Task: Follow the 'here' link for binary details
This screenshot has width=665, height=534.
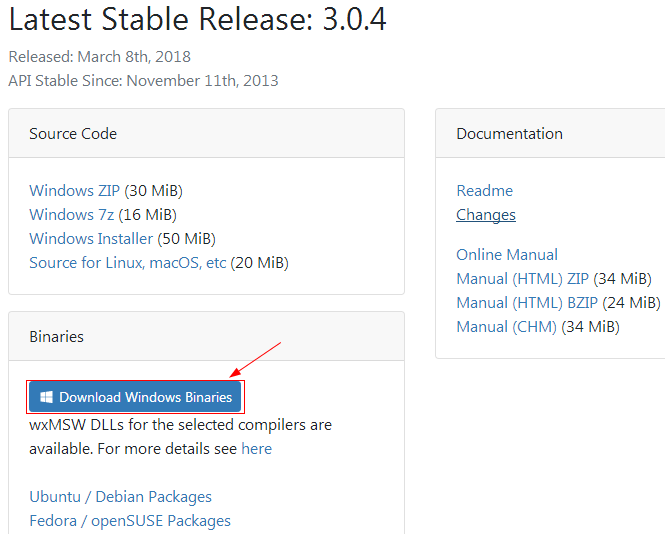Action: (257, 449)
